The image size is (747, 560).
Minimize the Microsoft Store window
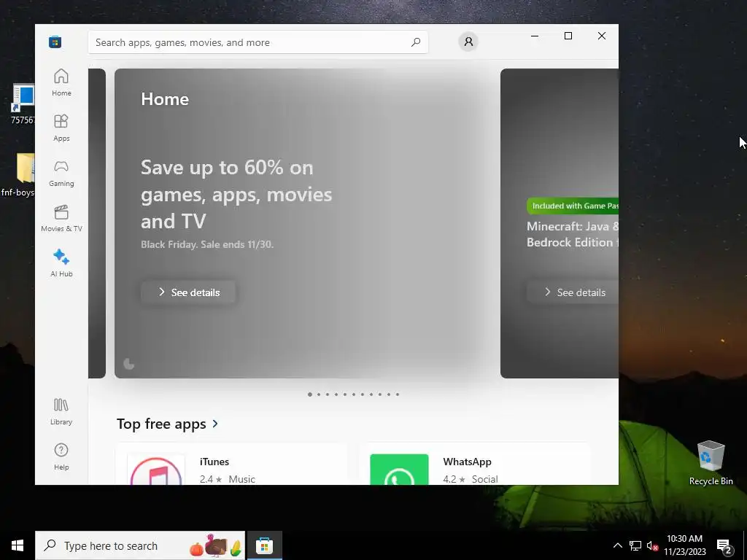pyautogui.click(x=535, y=36)
